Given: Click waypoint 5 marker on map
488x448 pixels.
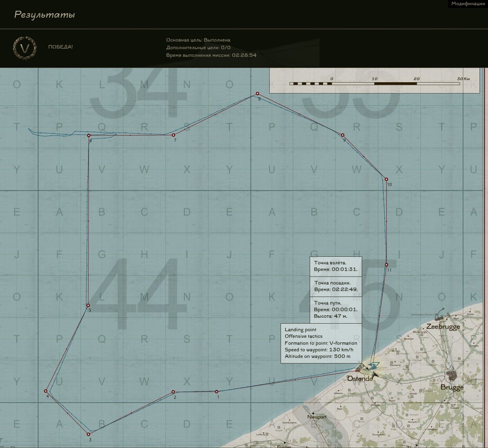Looking at the screenshot, I should (88, 305).
